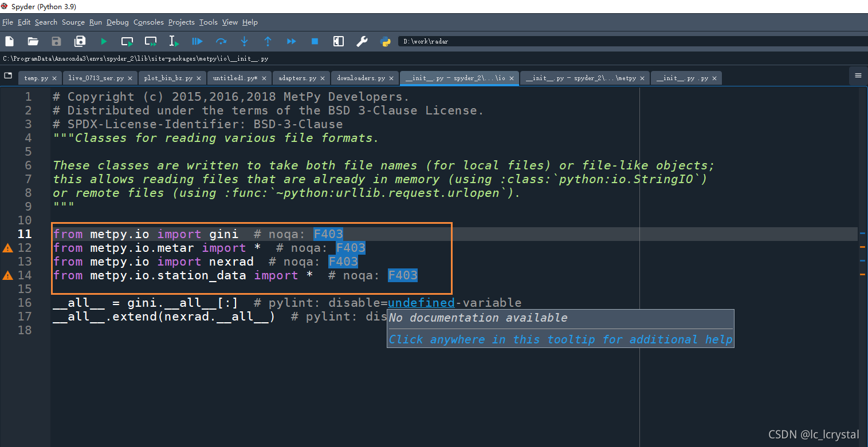868x447 pixels.
Task: Close the downloaders.py tab
Action: click(392, 78)
